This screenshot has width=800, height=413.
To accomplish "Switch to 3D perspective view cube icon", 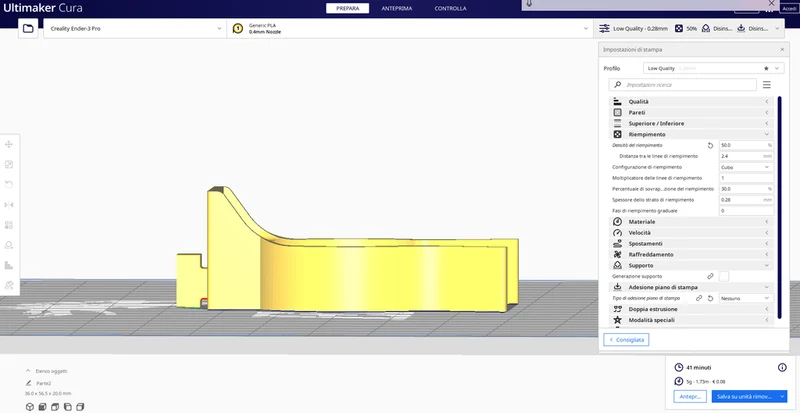I will click(30, 407).
